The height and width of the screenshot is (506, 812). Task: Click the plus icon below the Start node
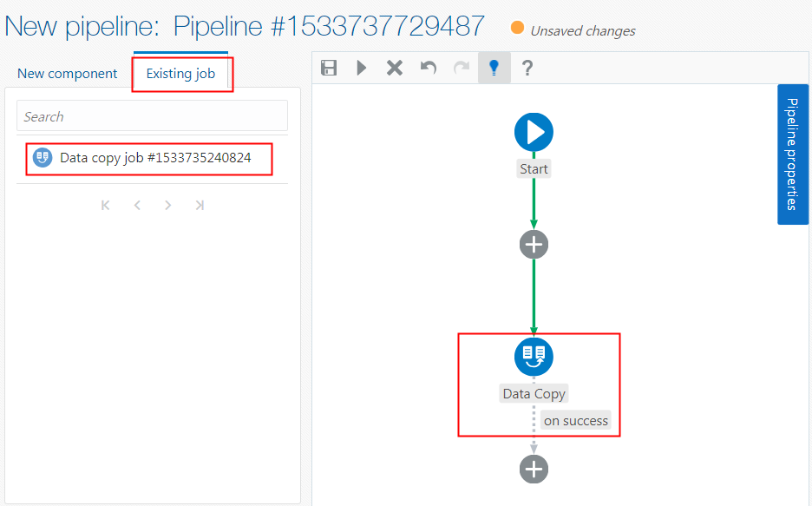(x=534, y=244)
